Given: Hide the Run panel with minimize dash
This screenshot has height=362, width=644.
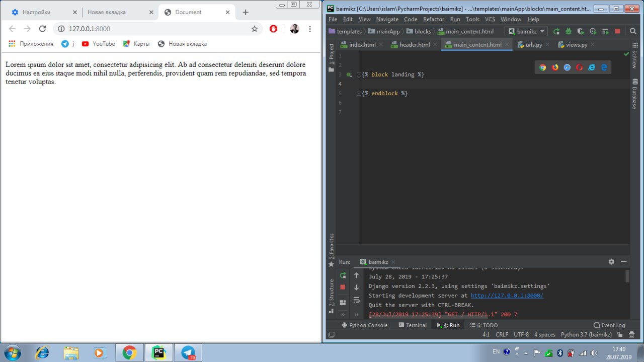Looking at the screenshot, I should (624, 262).
